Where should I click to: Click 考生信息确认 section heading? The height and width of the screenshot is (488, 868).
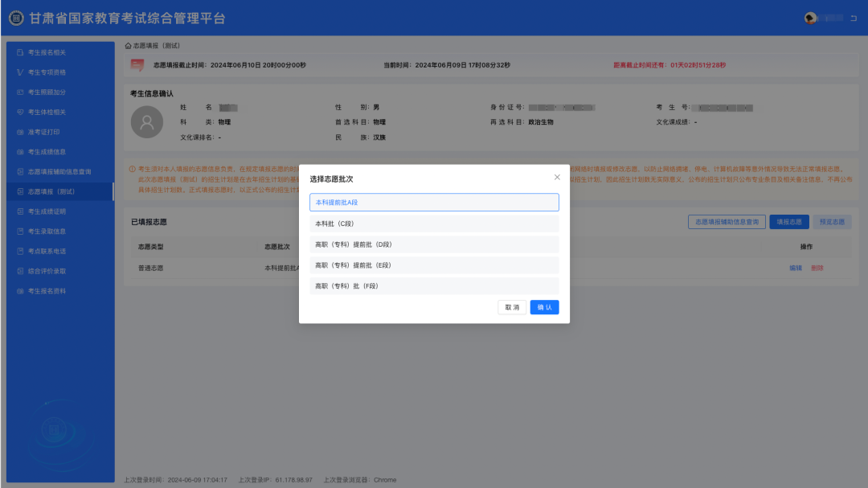(x=152, y=93)
